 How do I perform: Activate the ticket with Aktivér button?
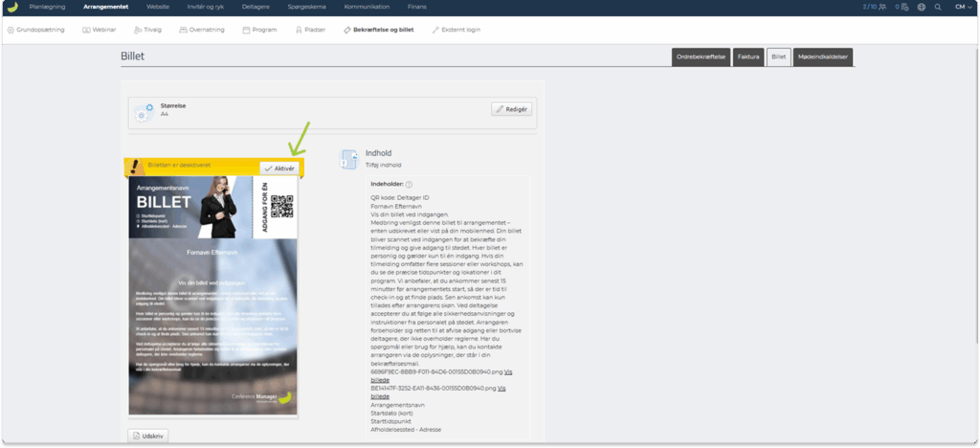coord(279,168)
